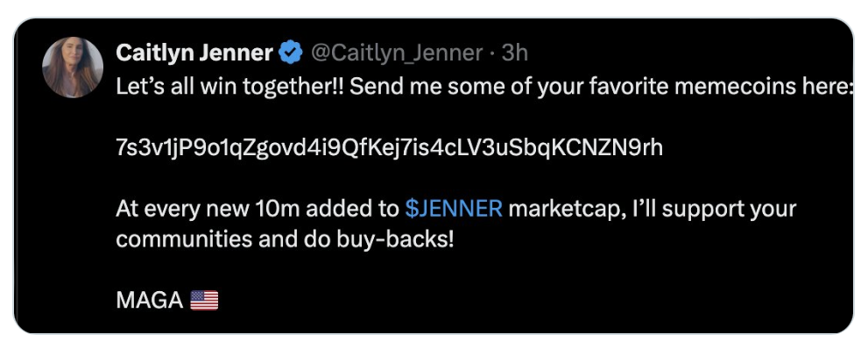Click the word MAGA

[x=150, y=300]
